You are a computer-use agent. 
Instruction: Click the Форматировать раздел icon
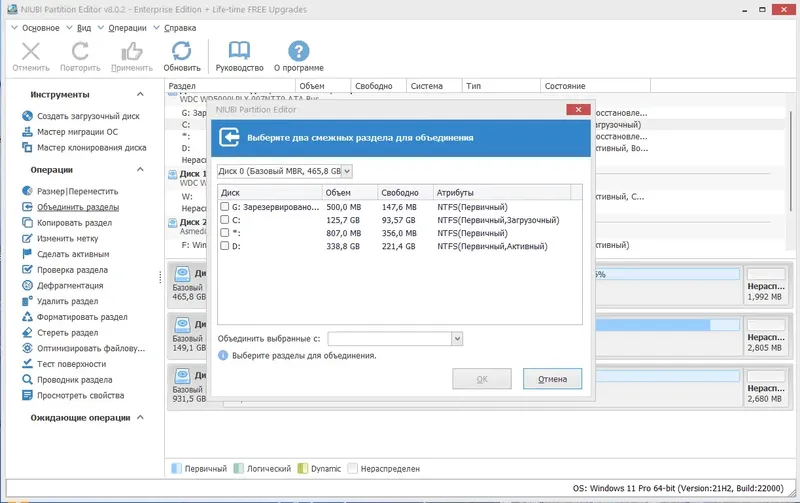(27, 317)
